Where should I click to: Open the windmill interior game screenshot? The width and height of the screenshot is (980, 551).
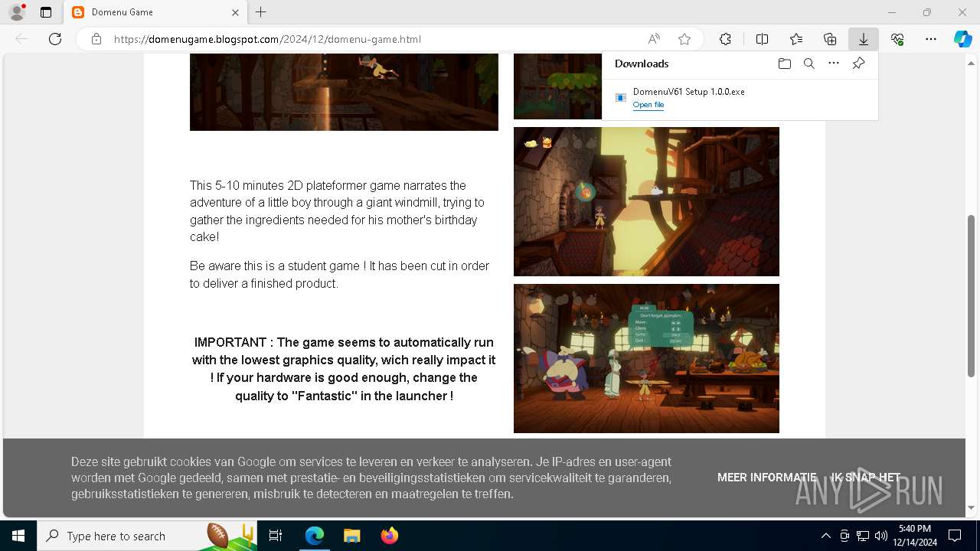[x=646, y=201]
